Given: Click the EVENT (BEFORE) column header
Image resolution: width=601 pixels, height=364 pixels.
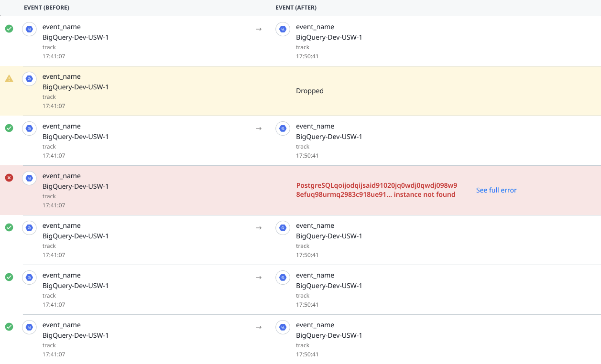Looking at the screenshot, I should click(x=45, y=8).
